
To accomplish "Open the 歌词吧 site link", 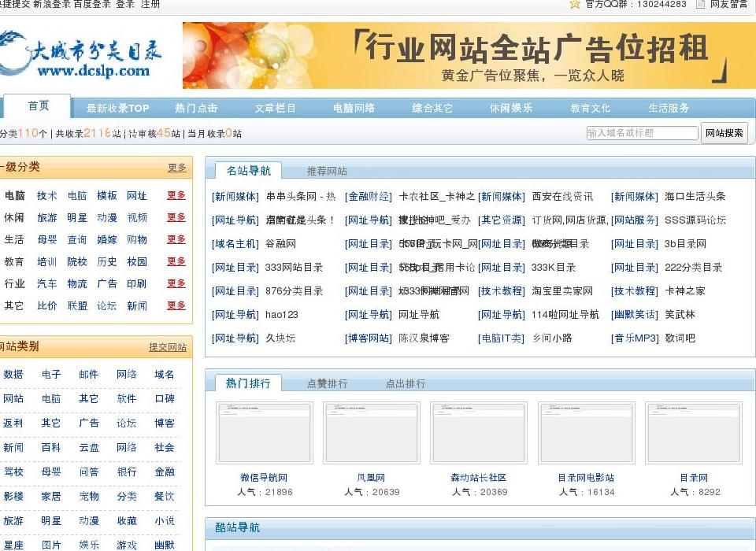I will [x=680, y=338].
